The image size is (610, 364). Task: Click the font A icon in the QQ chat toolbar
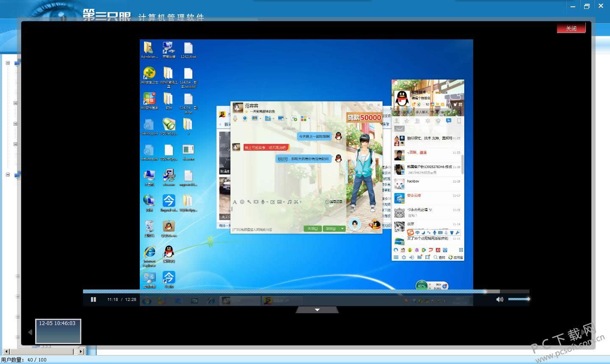coord(235,202)
